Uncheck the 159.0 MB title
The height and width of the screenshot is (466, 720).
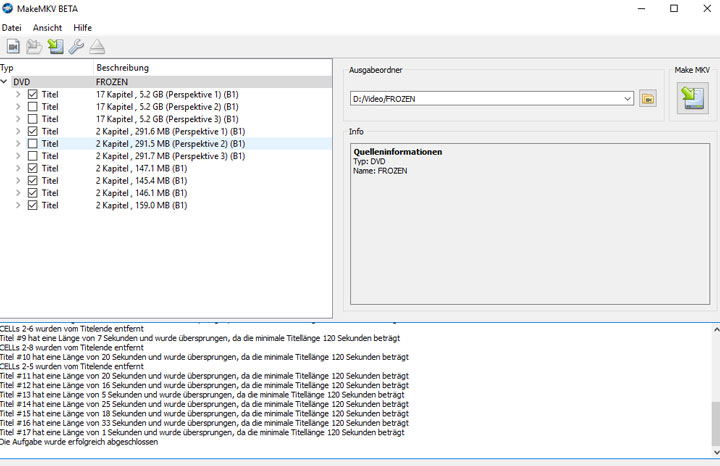pyautogui.click(x=33, y=205)
